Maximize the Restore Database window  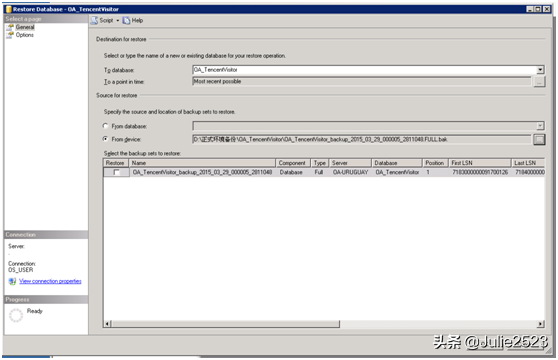[x=538, y=9]
